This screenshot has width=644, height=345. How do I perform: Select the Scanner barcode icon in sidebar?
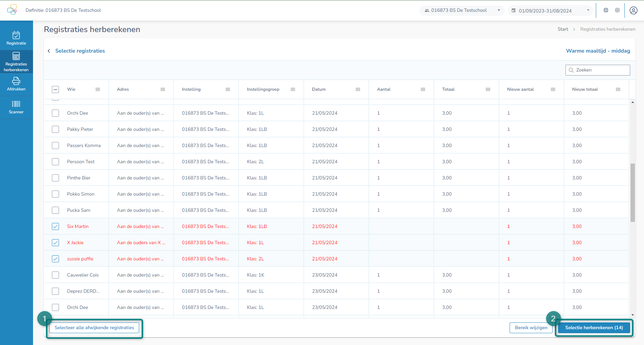16,107
